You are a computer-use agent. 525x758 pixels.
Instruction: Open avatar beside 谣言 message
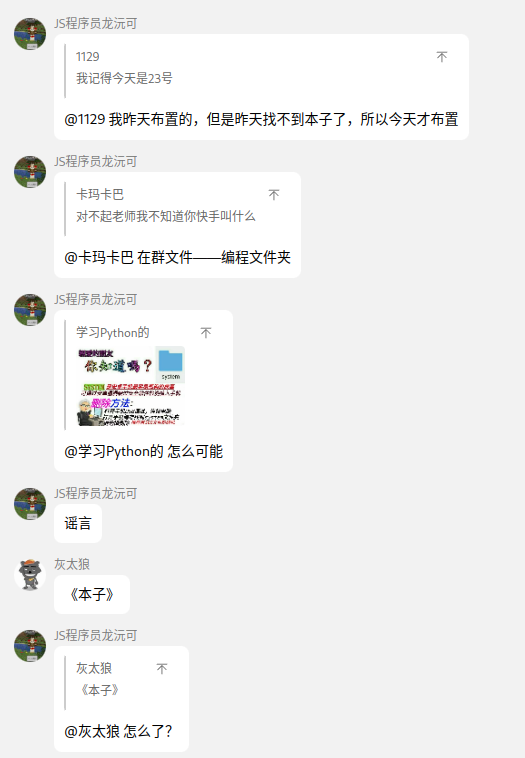(30, 504)
